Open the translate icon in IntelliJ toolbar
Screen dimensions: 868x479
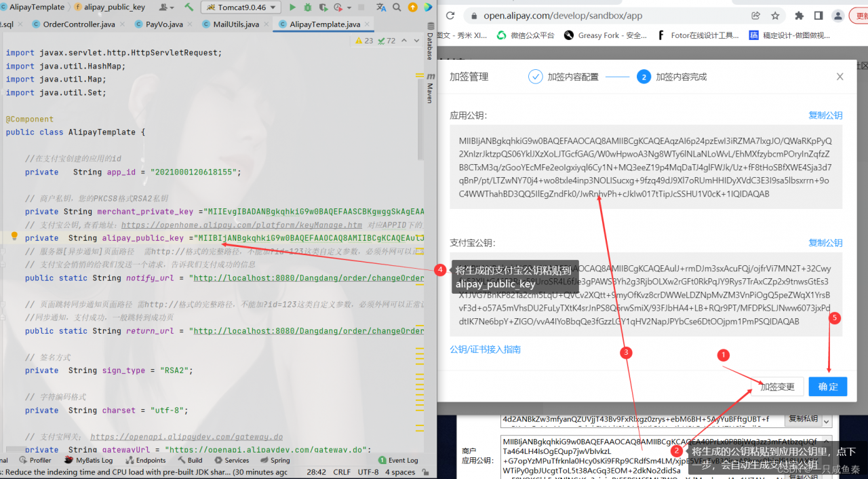pos(381,7)
